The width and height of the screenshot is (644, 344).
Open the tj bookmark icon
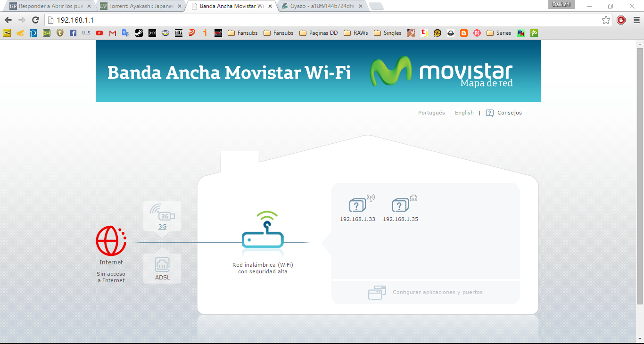[424, 33]
